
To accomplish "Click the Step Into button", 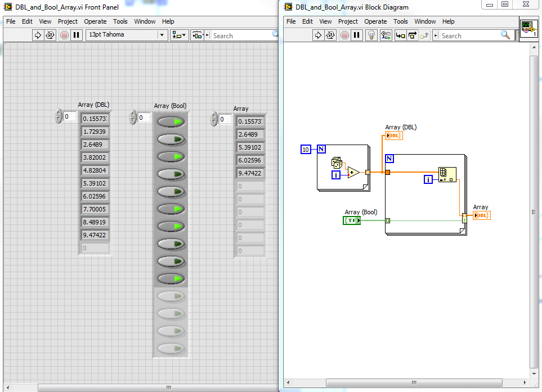I will (400, 35).
